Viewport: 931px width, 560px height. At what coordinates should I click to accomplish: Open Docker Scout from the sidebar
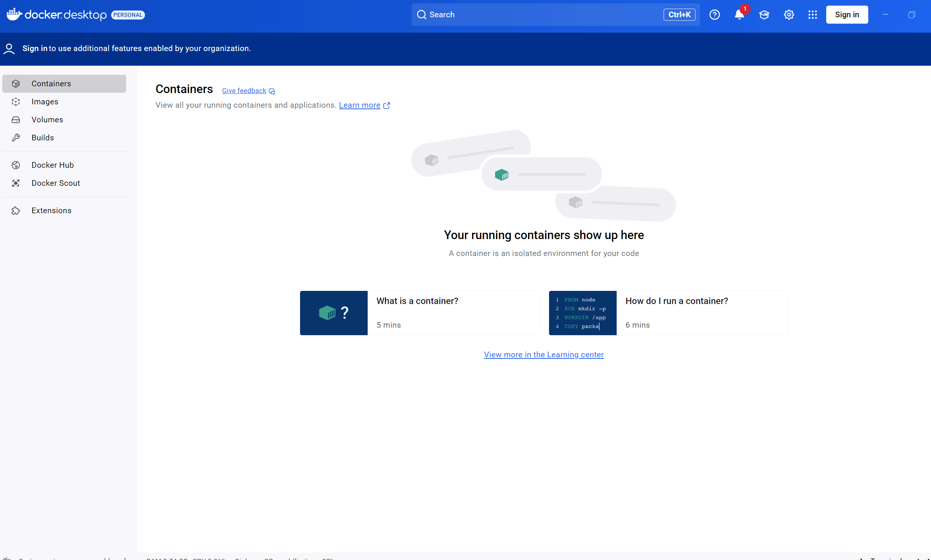click(x=56, y=183)
